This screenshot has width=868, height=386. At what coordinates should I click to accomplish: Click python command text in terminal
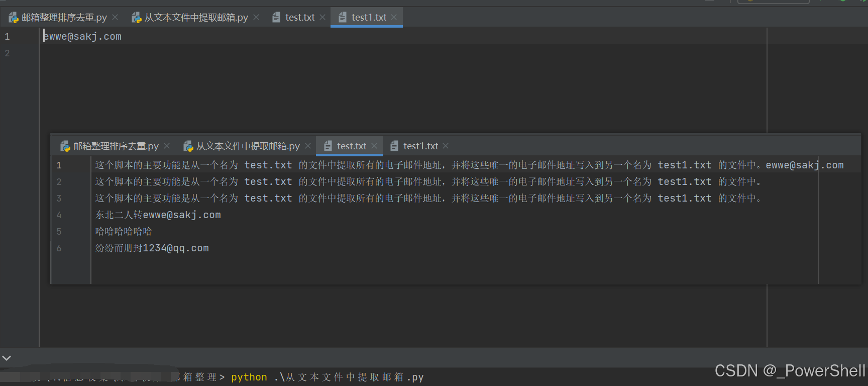tap(249, 377)
